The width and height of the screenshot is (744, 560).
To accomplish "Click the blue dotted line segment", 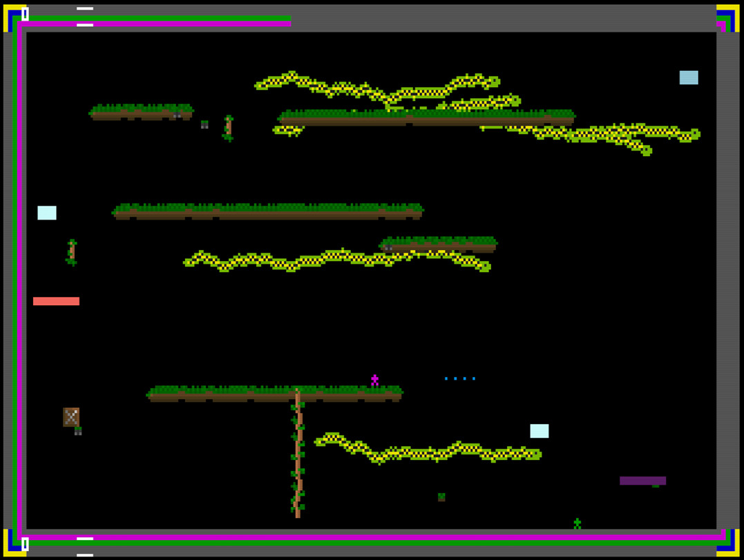I will tap(460, 378).
